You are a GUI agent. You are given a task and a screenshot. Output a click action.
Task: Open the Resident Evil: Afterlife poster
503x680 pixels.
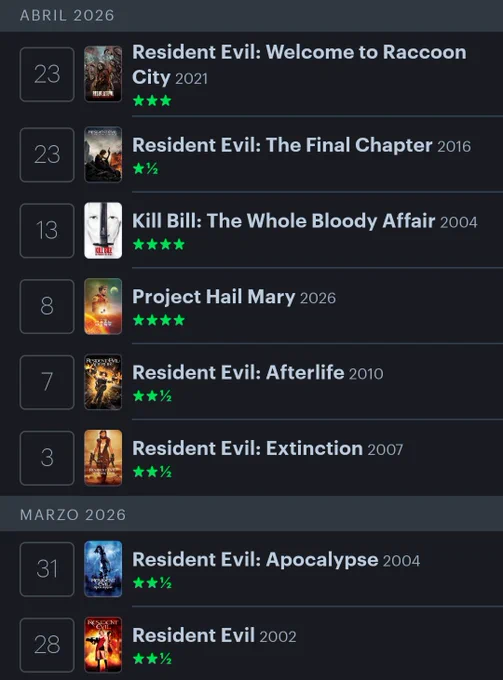tap(103, 382)
